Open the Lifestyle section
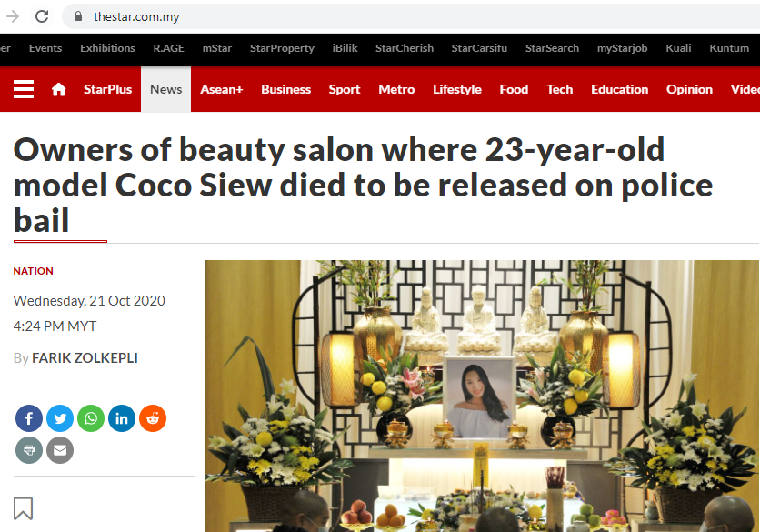This screenshot has height=532, width=760. pos(457,89)
